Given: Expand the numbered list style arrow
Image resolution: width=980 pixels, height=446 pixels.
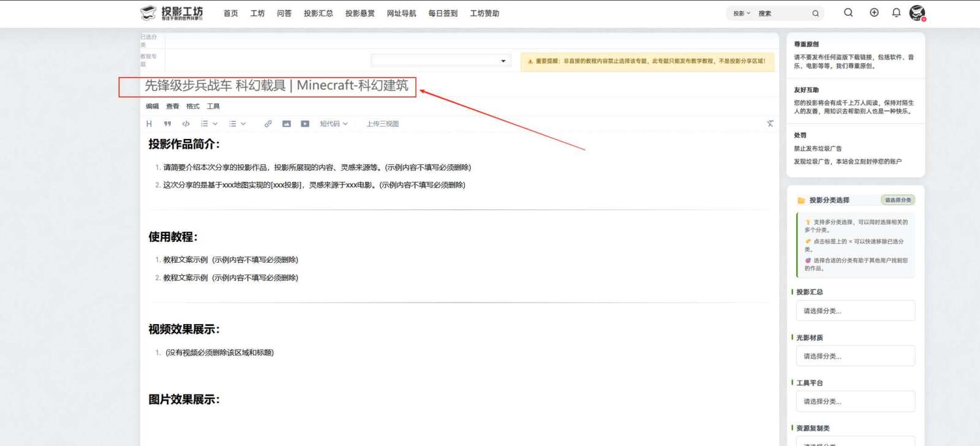Looking at the screenshot, I should (x=215, y=124).
